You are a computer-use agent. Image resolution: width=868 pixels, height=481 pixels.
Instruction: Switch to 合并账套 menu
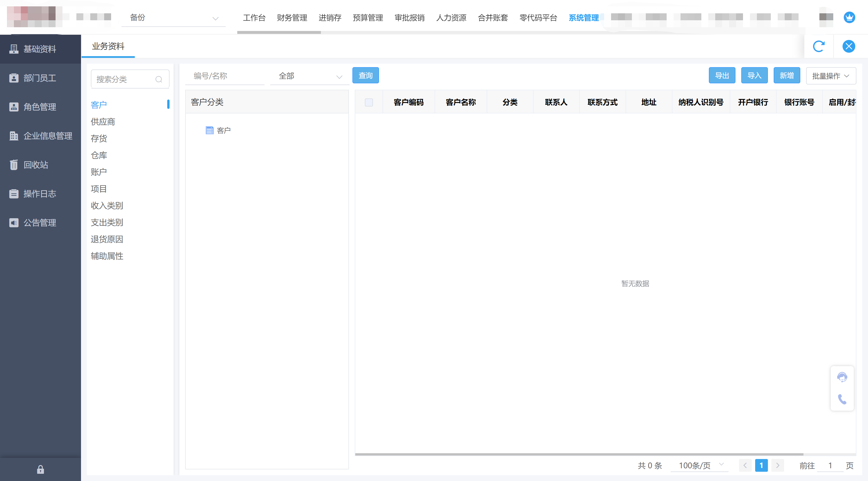tap(493, 18)
